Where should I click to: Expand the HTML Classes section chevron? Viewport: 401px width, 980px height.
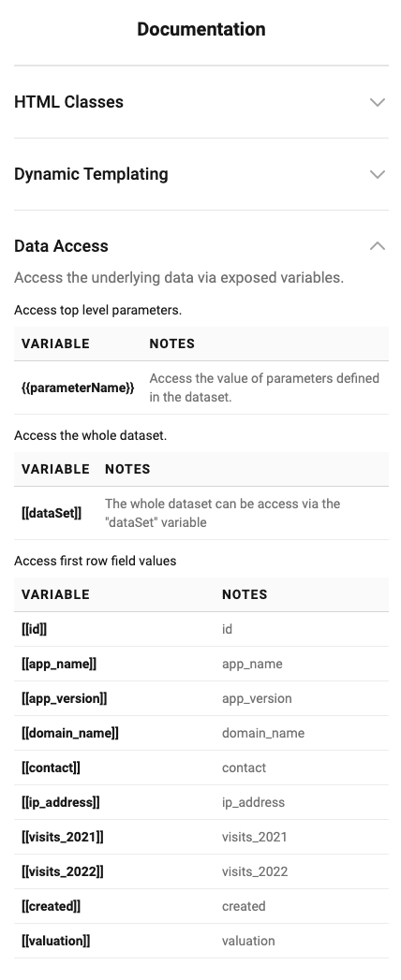pos(378,103)
